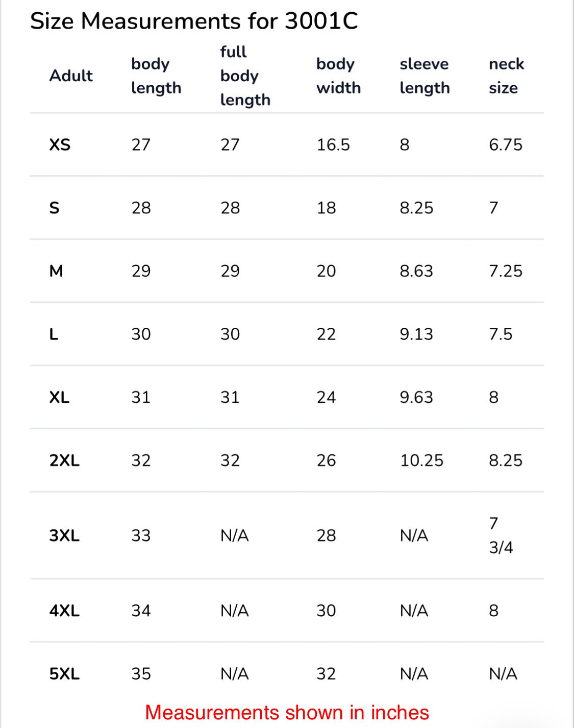Click the Size Measurements for 3001C heading

tap(194, 21)
